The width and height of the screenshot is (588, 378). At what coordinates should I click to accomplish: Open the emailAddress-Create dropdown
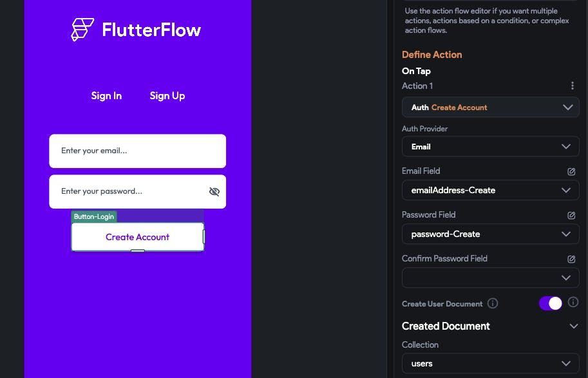[491, 190]
